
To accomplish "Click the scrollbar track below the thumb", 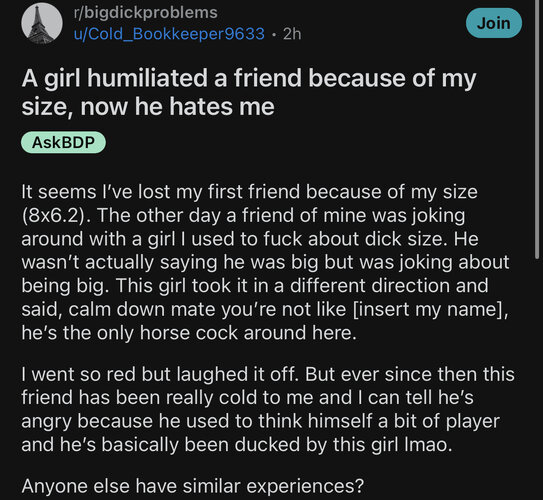I will (537, 379).
